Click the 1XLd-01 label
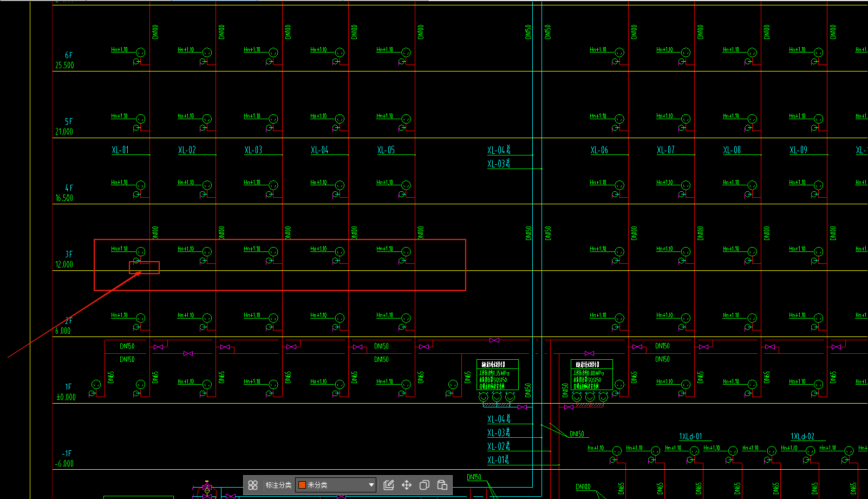This screenshot has width=868, height=499. (691, 436)
